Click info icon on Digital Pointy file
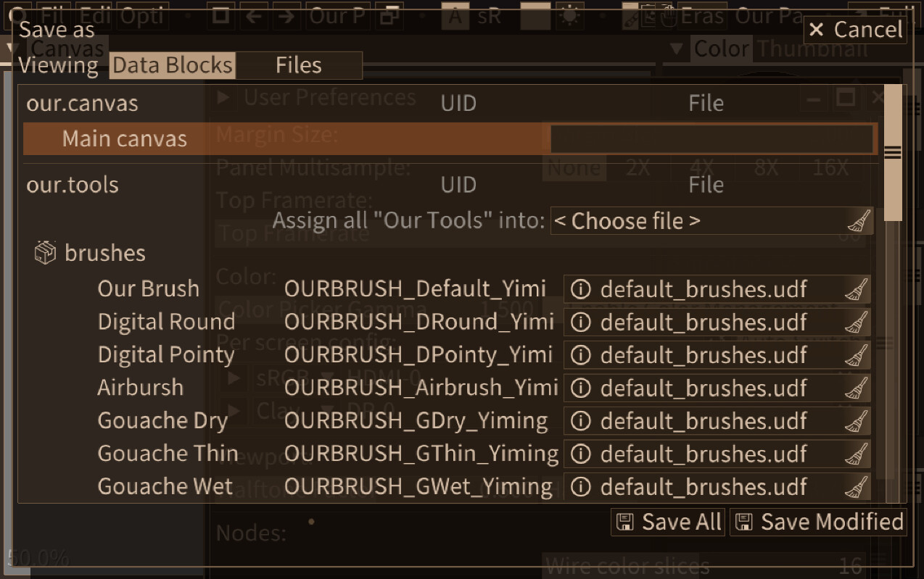The image size is (924, 579). click(580, 355)
